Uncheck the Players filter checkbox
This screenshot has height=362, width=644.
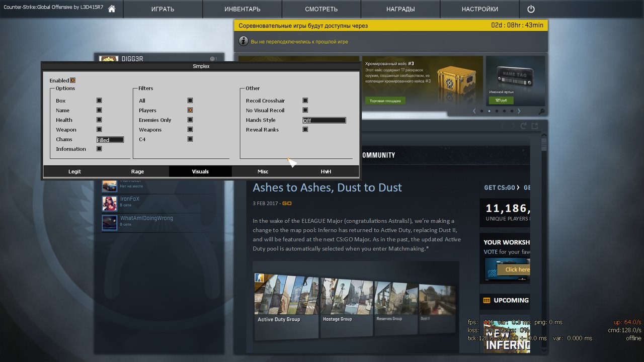click(x=190, y=110)
